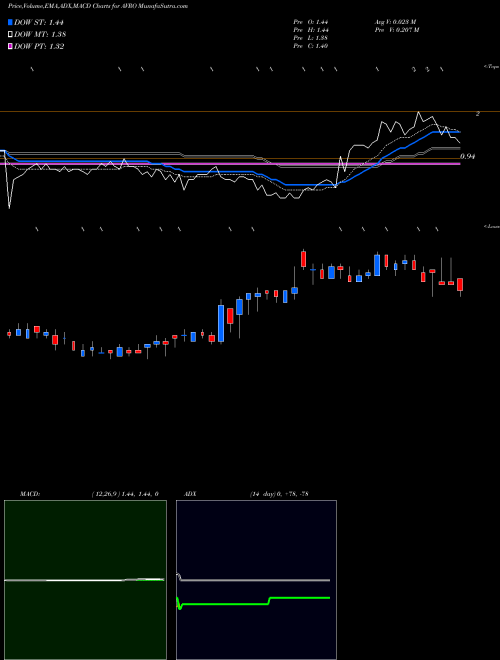This screenshot has height=660, width=500.
Task: Open the dark blue ADX indicator panel
Action: click(256, 580)
